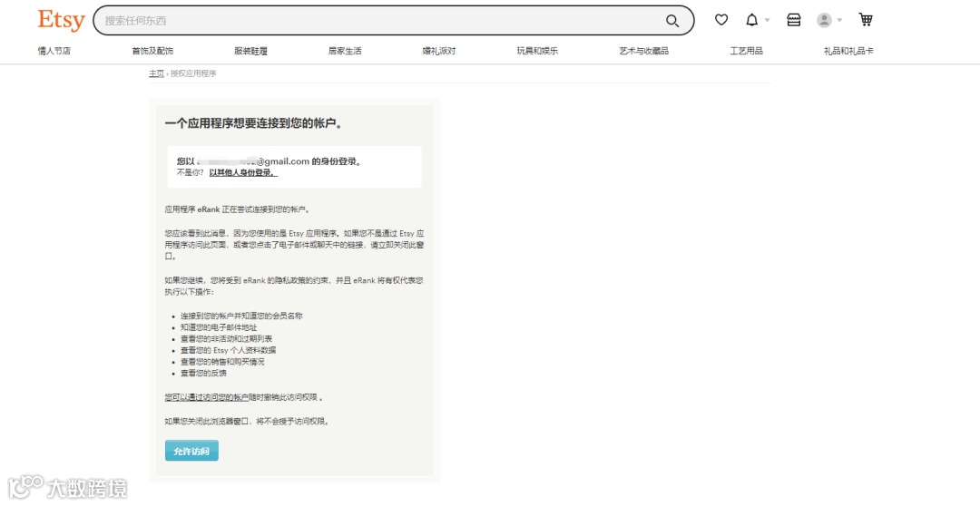
Task: Open favorites heart icon
Action: [721, 20]
